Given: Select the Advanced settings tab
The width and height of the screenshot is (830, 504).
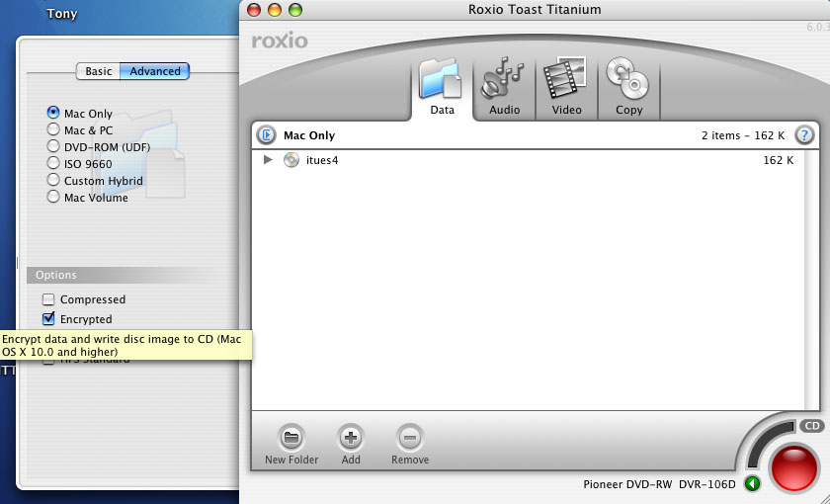Looking at the screenshot, I should (154, 71).
